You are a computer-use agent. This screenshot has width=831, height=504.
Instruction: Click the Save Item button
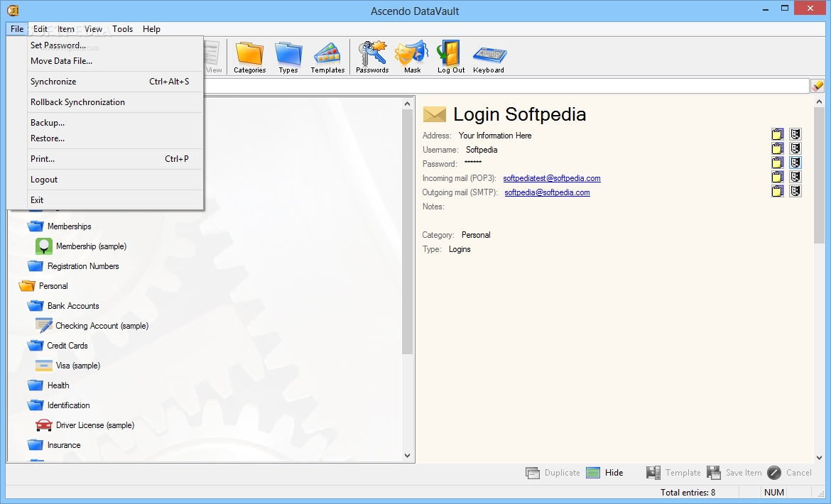pyautogui.click(x=734, y=473)
